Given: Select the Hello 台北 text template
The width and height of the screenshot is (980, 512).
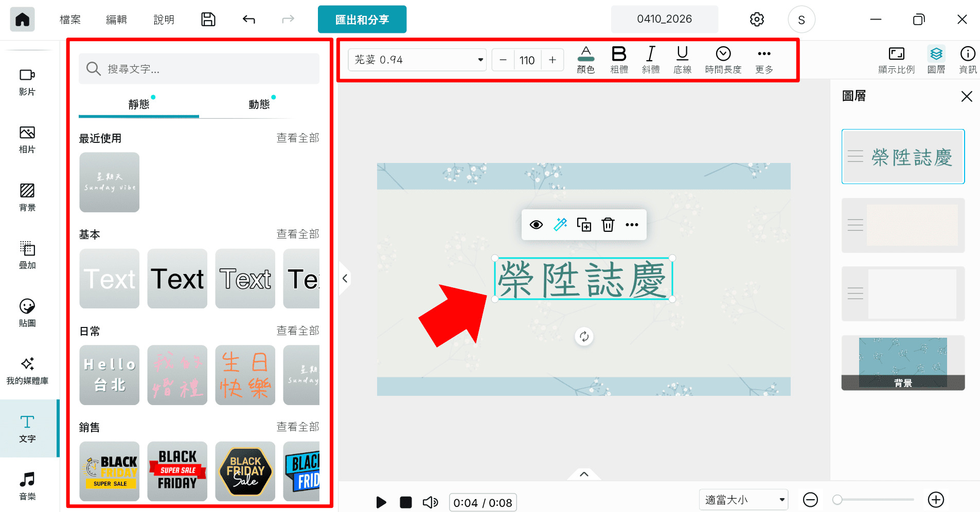Looking at the screenshot, I should (x=109, y=375).
